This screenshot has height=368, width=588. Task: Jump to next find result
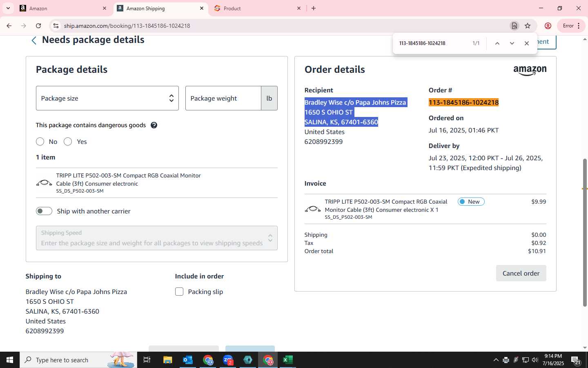[x=512, y=43]
